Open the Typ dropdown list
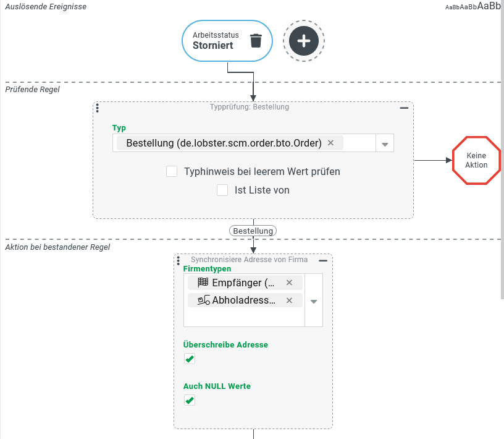This screenshot has height=439, width=504. 384,144
